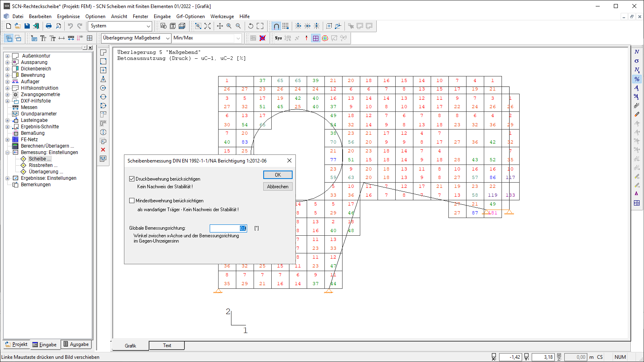Select the Grundparameter tree item
The image size is (644, 362).
pos(39,114)
